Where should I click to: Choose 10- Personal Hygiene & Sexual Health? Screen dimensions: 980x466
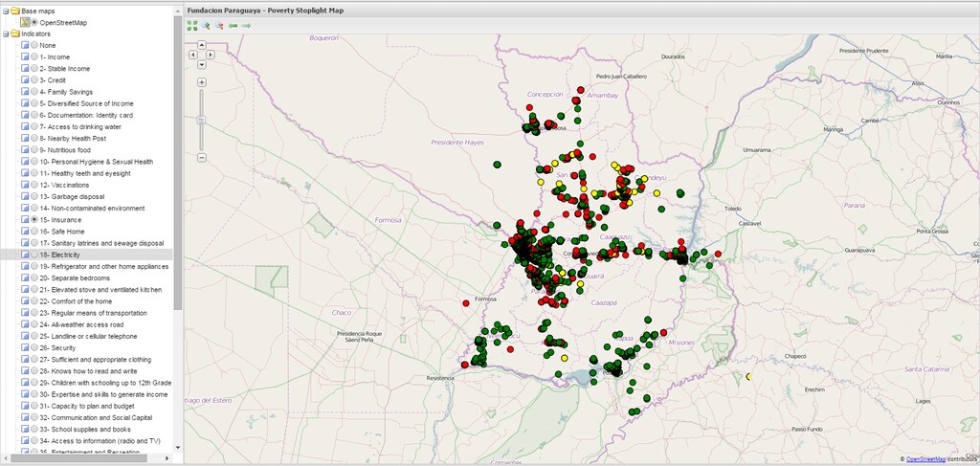point(97,162)
